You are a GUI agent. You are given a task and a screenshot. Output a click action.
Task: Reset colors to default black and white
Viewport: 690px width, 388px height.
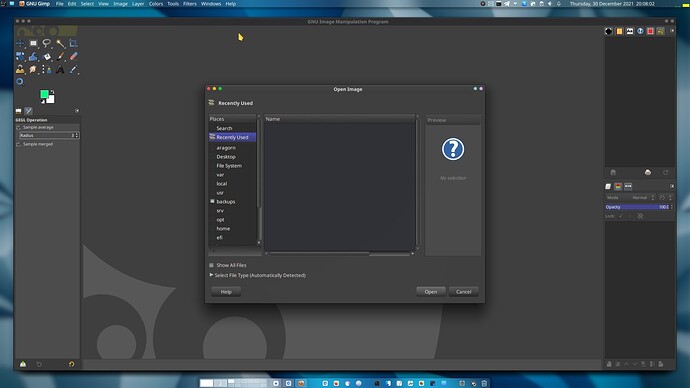tap(43, 102)
